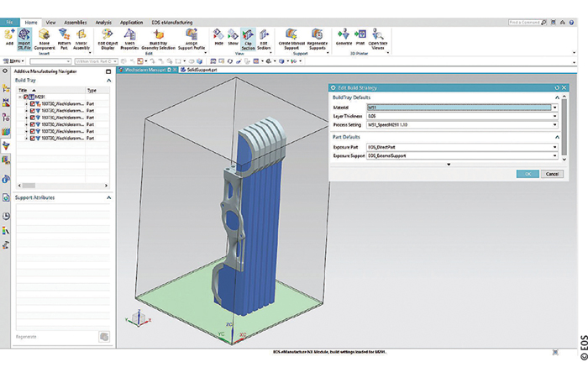The height and width of the screenshot is (378, 588).
Task: Choose the Mirror Assembly tool
Action: 81,39
